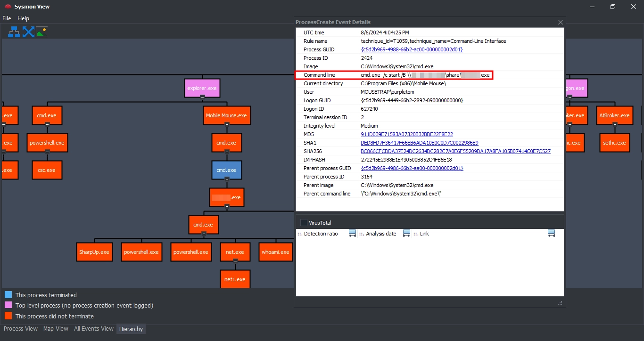Click the Process GUID hyperlink
This screenshot has height=341, width=644.
[x=412, y=49]
